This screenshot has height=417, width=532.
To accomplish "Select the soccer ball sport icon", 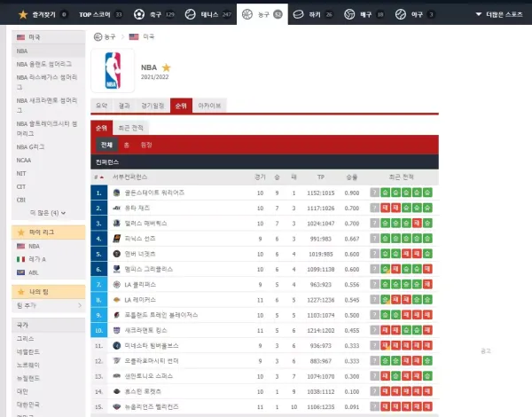I will (x=139, y=14).
